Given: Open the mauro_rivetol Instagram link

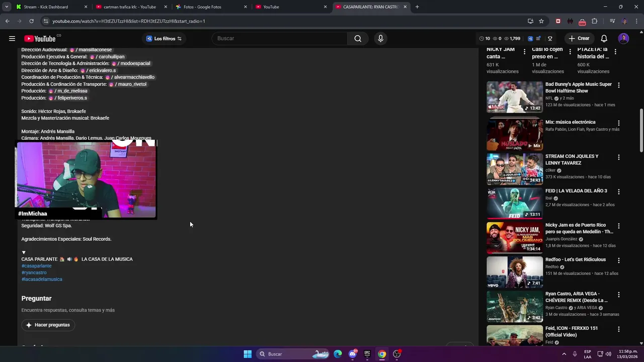Looking at the screenshot, I should click(x=128, y=84).
